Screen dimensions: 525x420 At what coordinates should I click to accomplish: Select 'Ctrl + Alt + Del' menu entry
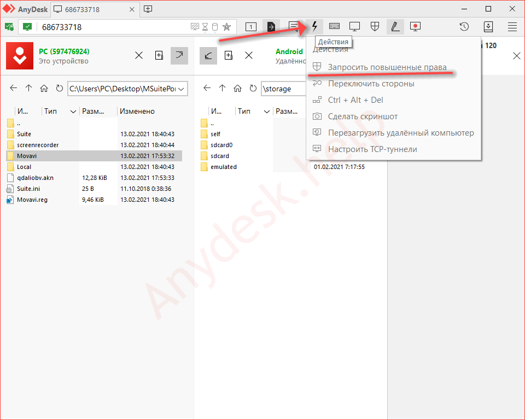(x=355, y=100)
